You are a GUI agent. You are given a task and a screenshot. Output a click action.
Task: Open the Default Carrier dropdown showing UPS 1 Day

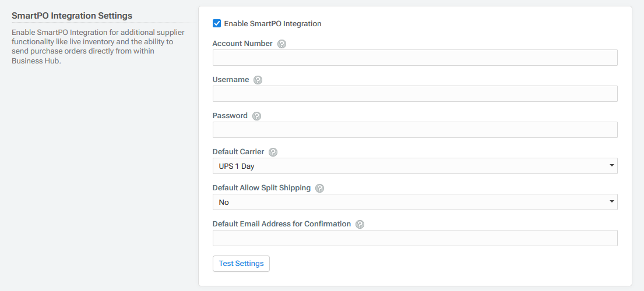pos(415,166)
